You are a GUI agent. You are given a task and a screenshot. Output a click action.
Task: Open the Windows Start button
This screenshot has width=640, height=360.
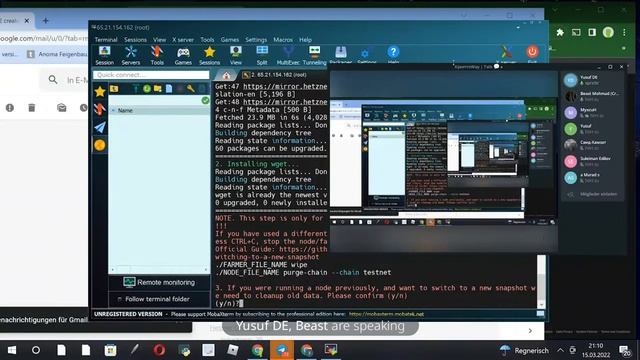[12, 350]
